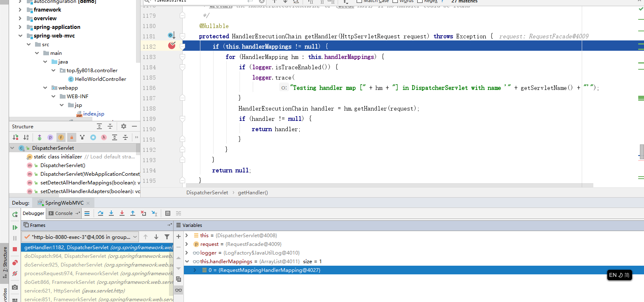The height and width of the screenshot is (302, 644).
Task: Stop the debug session with red square
Action: click(x=15, y=249)
